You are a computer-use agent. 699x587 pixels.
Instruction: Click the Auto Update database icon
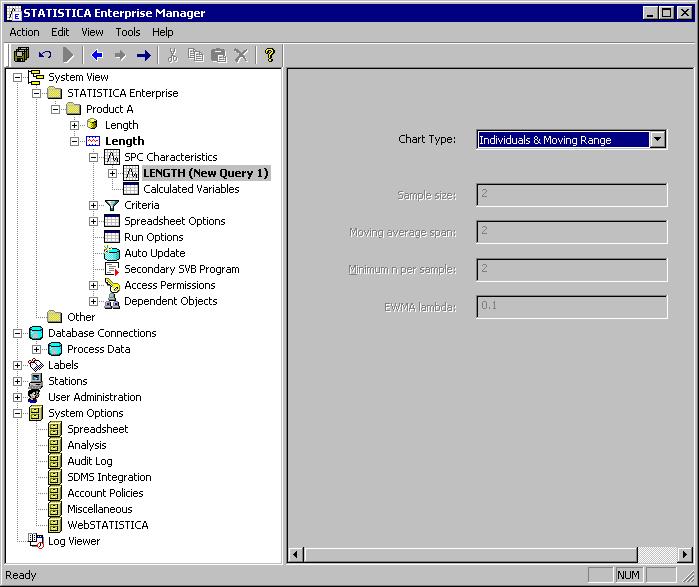click(x=112, y=253)
